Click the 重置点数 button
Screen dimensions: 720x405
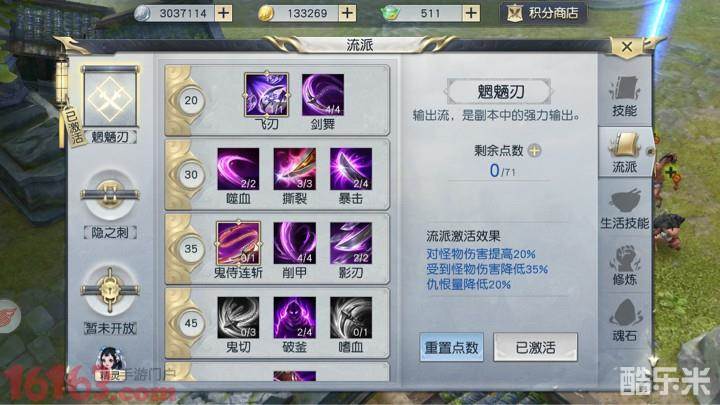[x=451, y=348]
